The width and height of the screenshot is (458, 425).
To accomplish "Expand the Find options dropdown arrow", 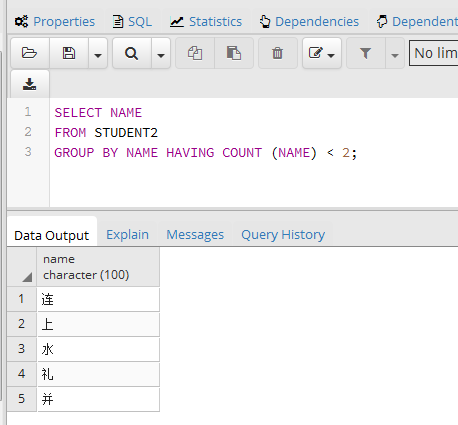I will click(x=161, y=54).
